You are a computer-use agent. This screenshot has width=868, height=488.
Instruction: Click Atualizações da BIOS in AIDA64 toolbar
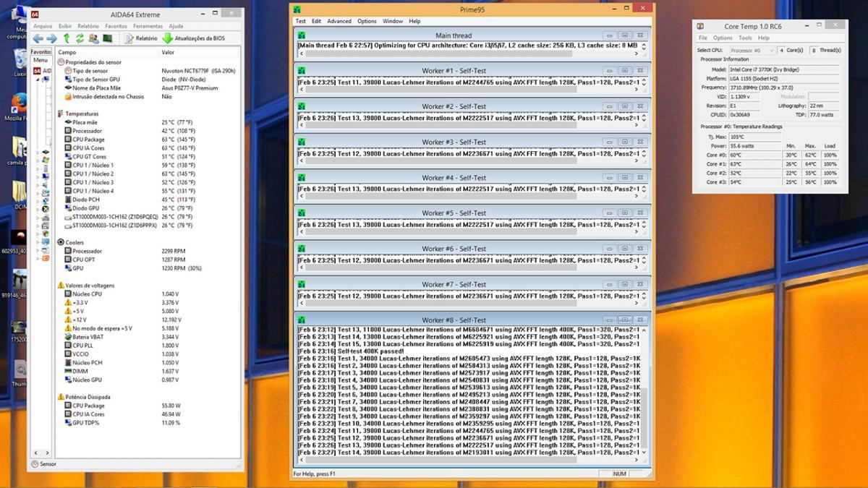pyautogui.click(x=194, y=38)
